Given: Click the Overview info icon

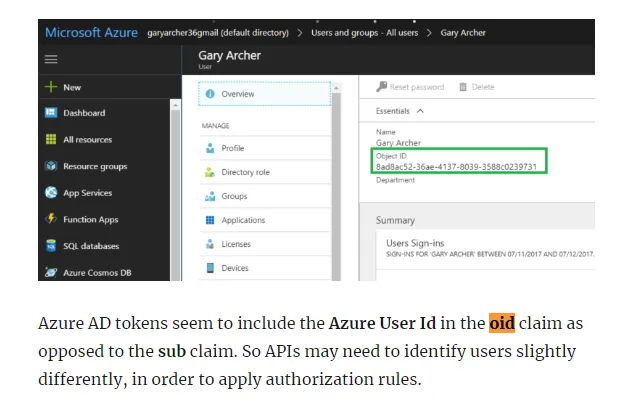Looking at the screenshot, I should point(210,94).
